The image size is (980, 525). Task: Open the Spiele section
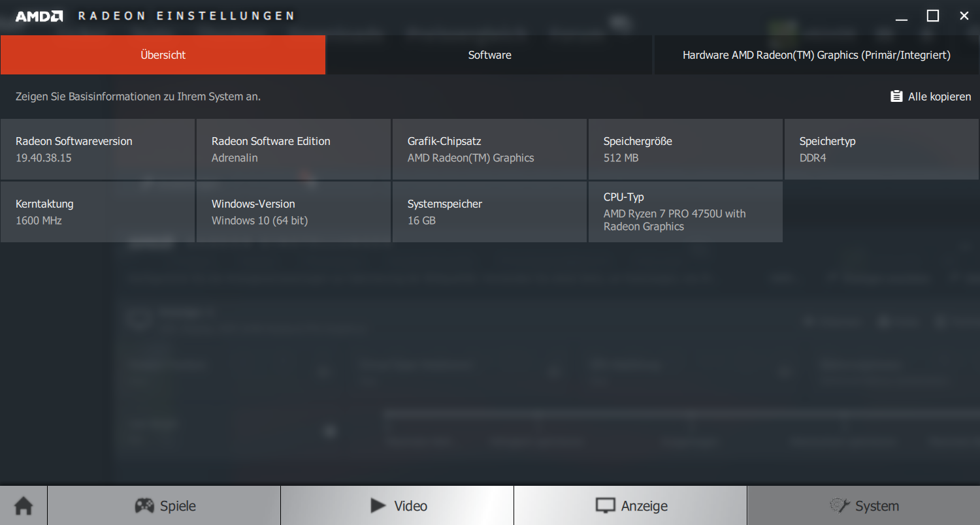click(164, 505)
